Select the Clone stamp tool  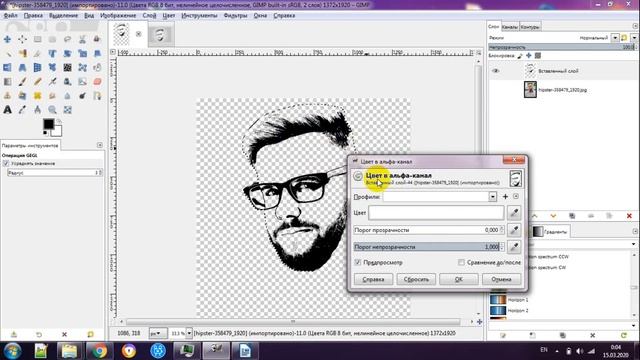pos(7,96)
